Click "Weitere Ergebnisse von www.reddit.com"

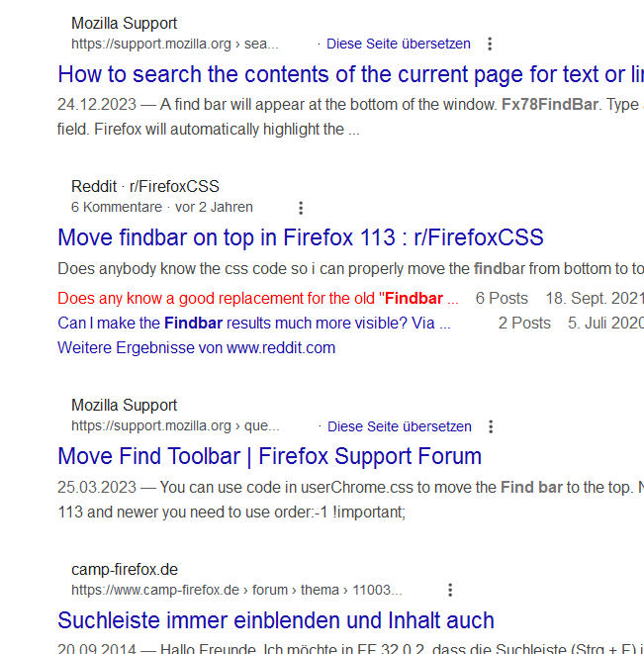pyautogui.click(x=196, y=347)
